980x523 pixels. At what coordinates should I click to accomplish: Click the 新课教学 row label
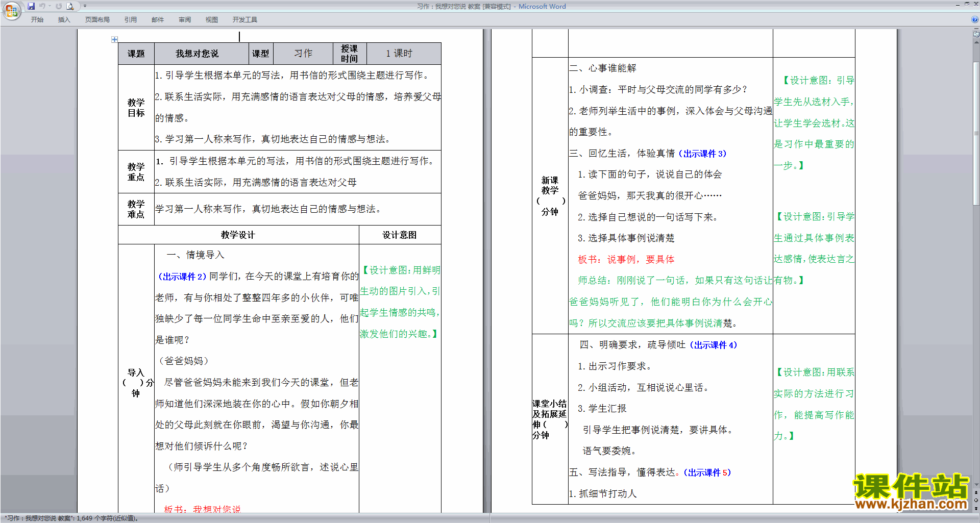(x=550, y=196)
